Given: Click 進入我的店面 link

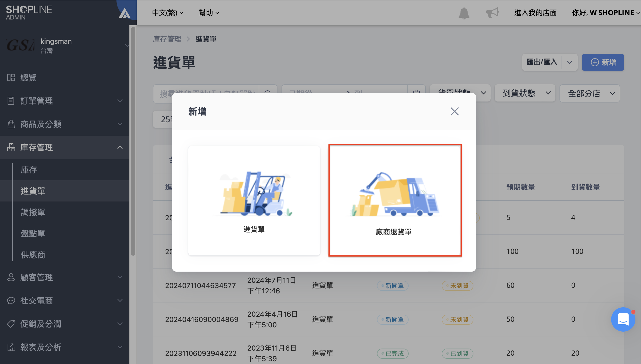Looking at the screenshot, I should pyautogui.click(x=535, y=13).
